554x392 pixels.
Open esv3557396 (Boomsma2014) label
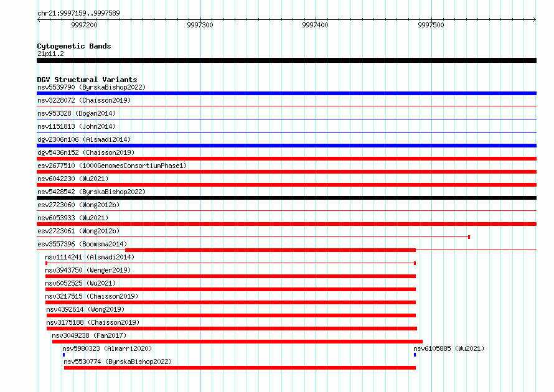82,244
